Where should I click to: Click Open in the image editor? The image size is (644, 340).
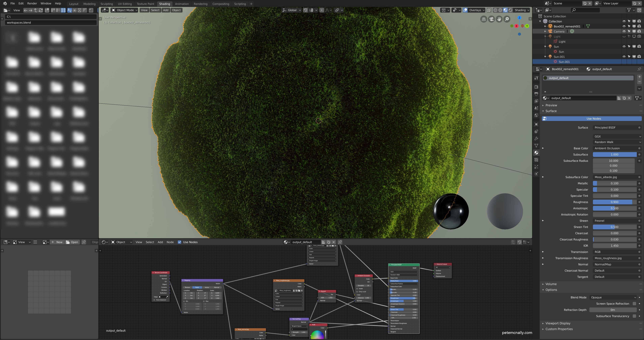pyautogui.click(x=72, y=242)
